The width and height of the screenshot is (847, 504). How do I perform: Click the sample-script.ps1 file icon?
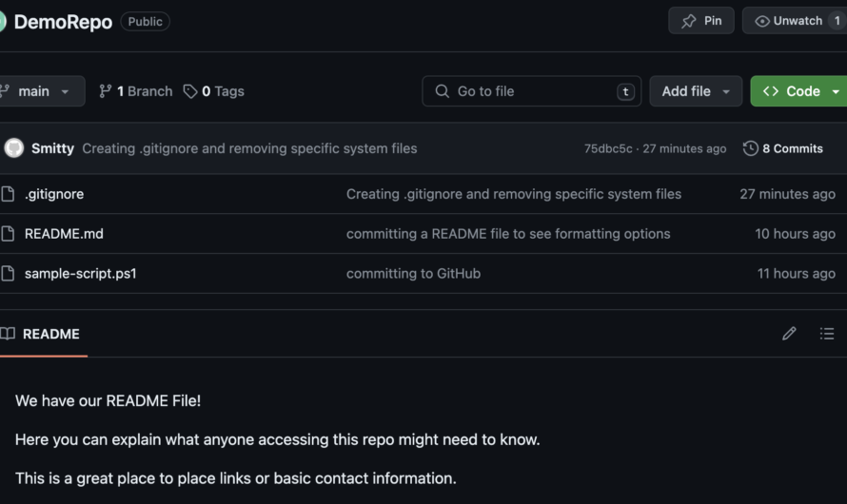point(8,274)
